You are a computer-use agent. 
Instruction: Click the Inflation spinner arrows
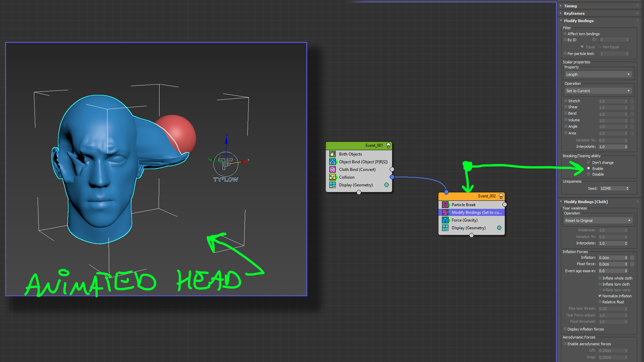(x=626, y=258)
